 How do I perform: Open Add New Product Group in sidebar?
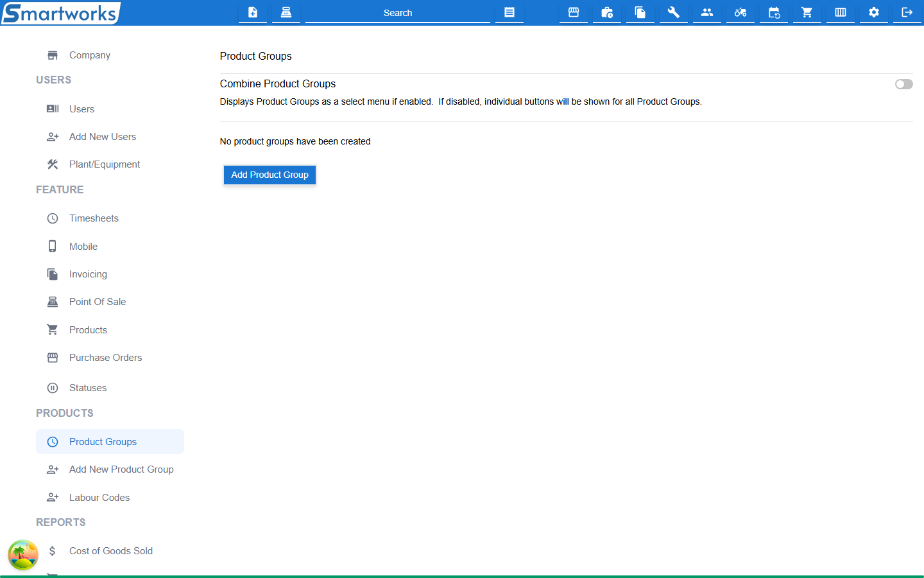coord(110,469)
